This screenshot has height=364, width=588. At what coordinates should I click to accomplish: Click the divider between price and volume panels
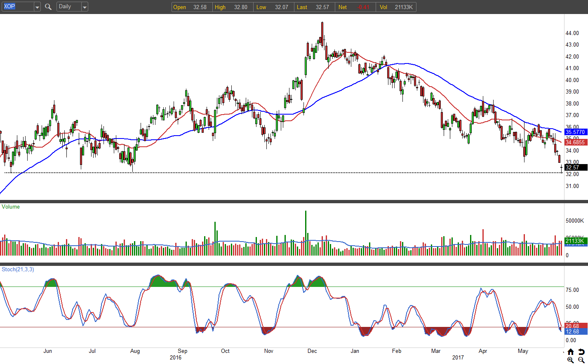pyautogui.click(x=289, y=202)
